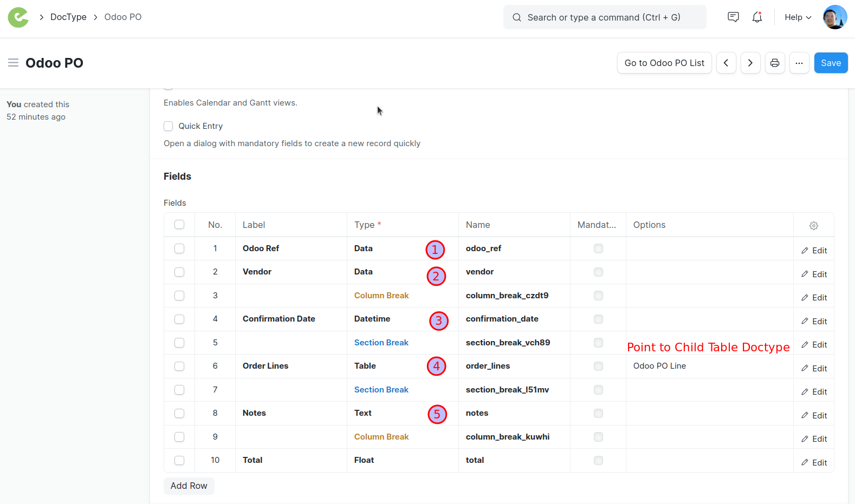Focus the search or command bar
The image size is (855, 504).
coord(604,17)
